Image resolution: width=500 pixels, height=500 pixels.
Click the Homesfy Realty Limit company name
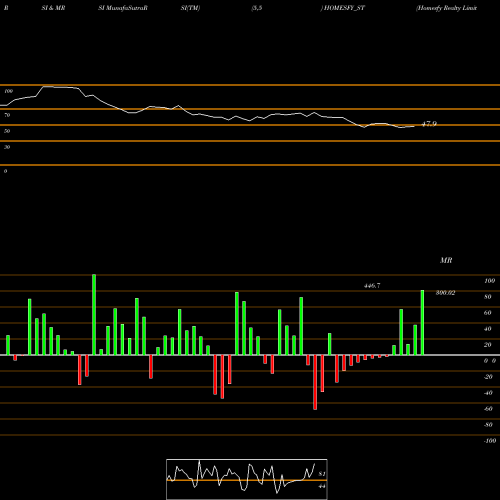(446, 8)
